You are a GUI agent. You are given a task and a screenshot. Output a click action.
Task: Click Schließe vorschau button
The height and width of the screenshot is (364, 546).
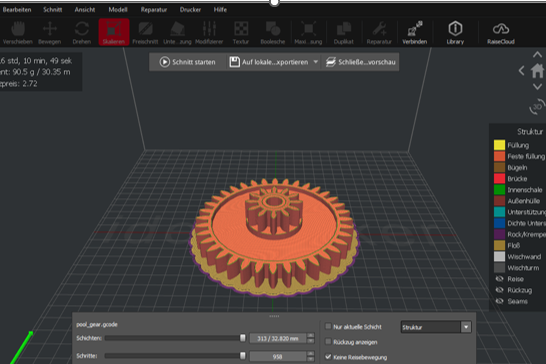tap(361, 62)
